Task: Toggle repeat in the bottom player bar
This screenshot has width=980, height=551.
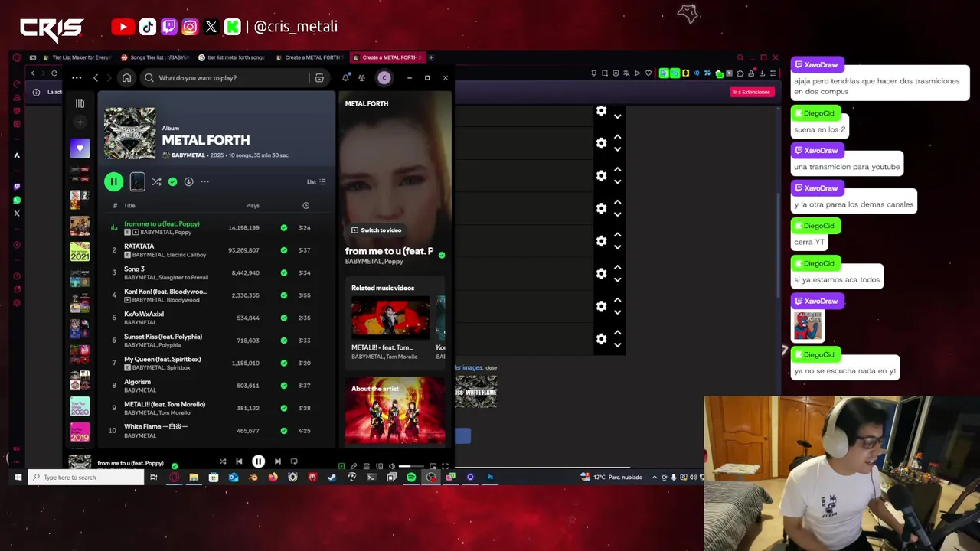Action: point(294,461)
